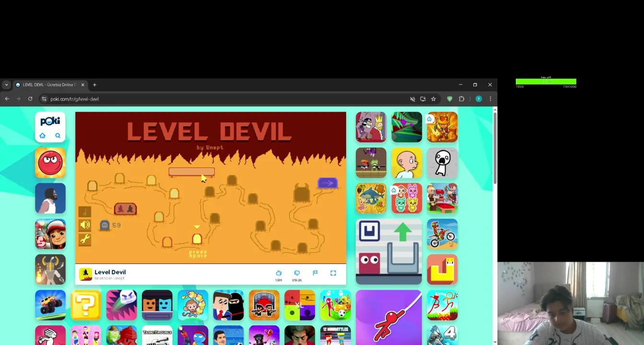Close the LEVEL DEVIL tab
Screen dimensions: 644x345
(82, 85)
